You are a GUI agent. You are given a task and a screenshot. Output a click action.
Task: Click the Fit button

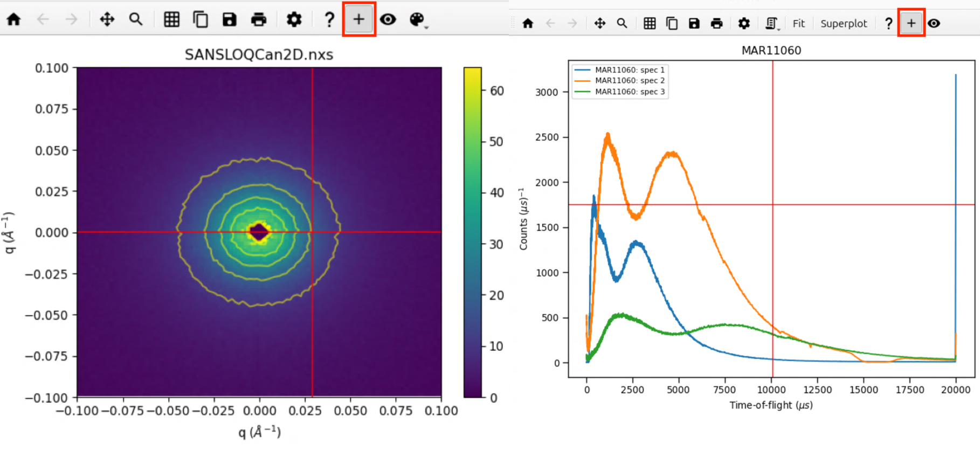(798, 24)
